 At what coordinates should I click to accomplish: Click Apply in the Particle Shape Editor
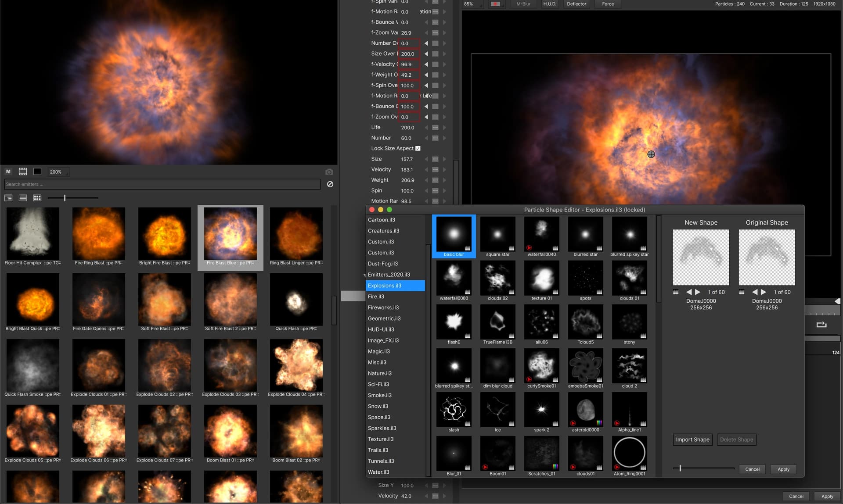coord(783,469)
